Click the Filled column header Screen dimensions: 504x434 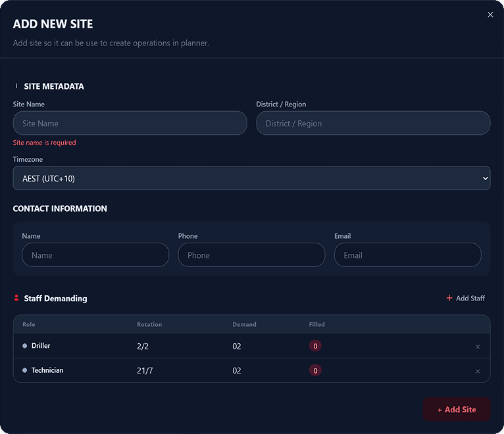[x=317, y=324]
